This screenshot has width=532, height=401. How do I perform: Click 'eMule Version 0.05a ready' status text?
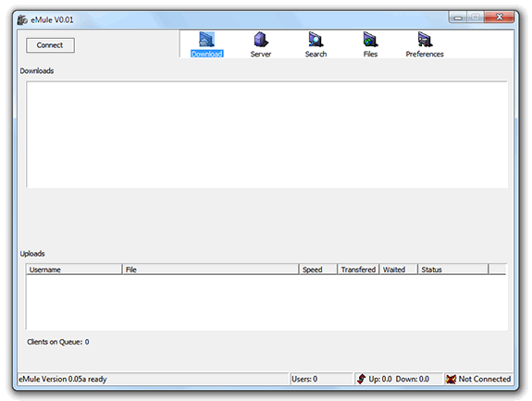[x=63, y=379]
